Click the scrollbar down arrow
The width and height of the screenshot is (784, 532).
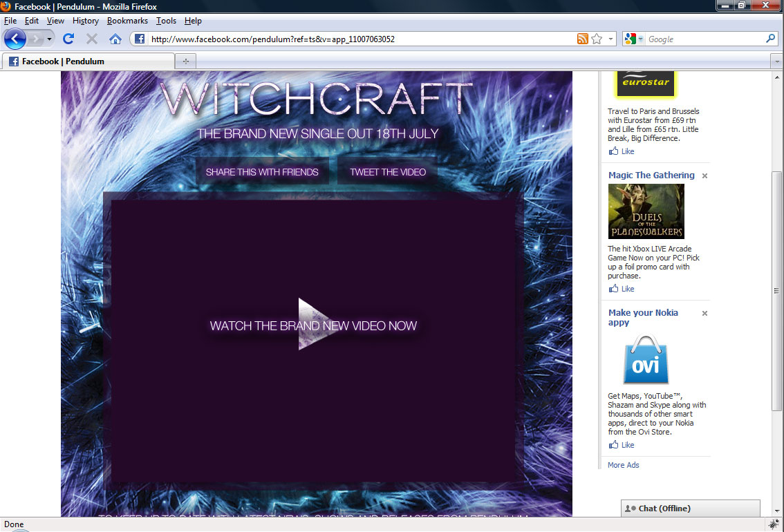tap(776, 511)
